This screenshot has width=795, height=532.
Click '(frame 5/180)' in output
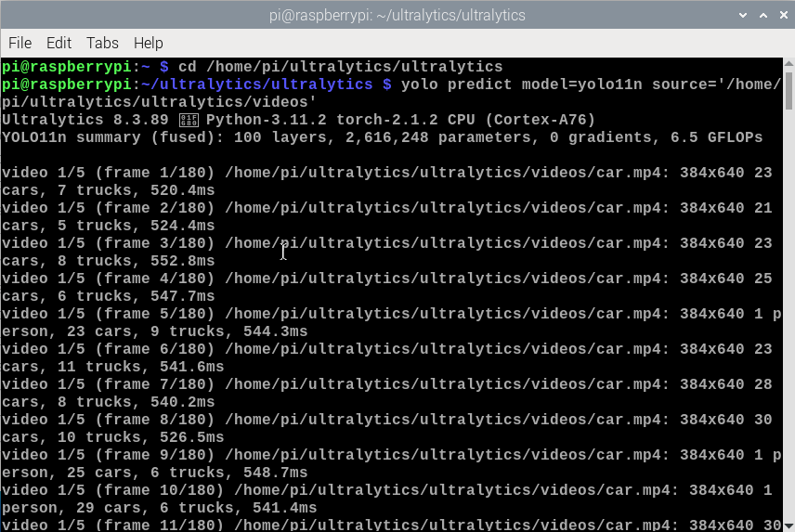pyautogui.click(x=155, y=314)
